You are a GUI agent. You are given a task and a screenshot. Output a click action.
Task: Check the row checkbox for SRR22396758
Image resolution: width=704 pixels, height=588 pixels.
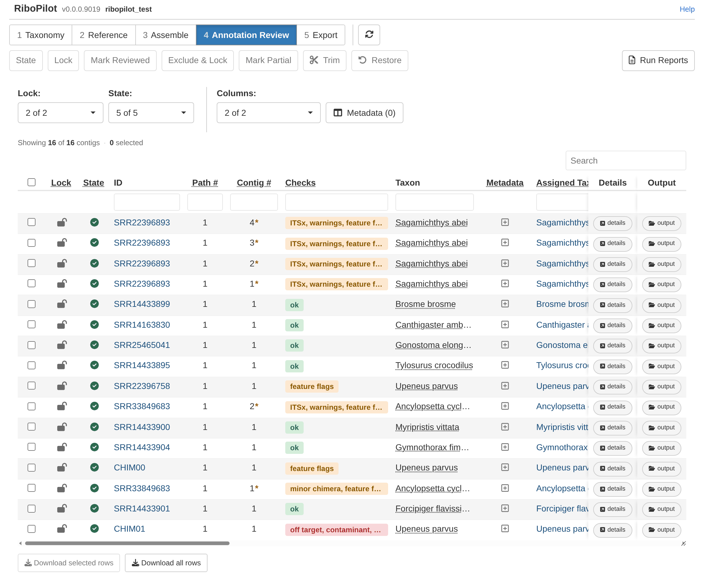32,386
